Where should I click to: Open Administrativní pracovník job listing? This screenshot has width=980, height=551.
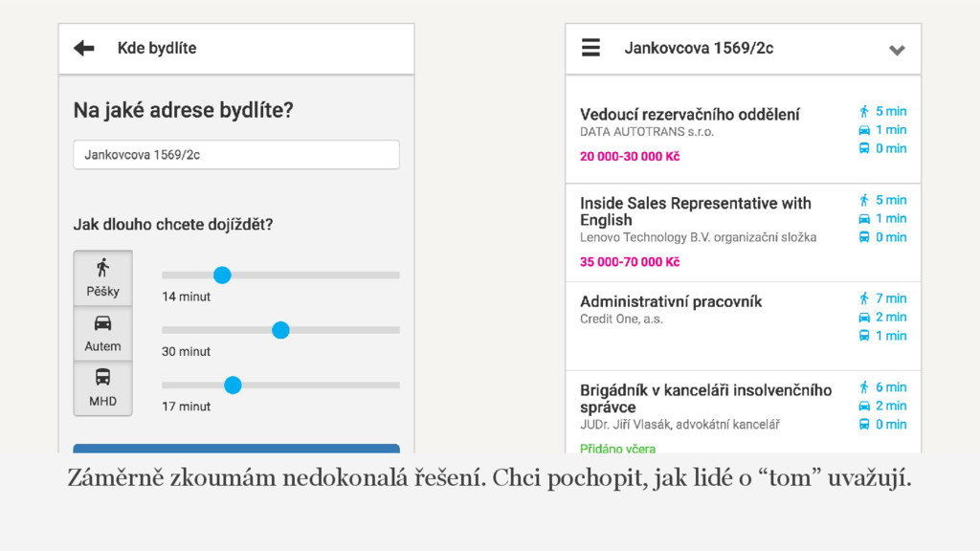point(671,301)
